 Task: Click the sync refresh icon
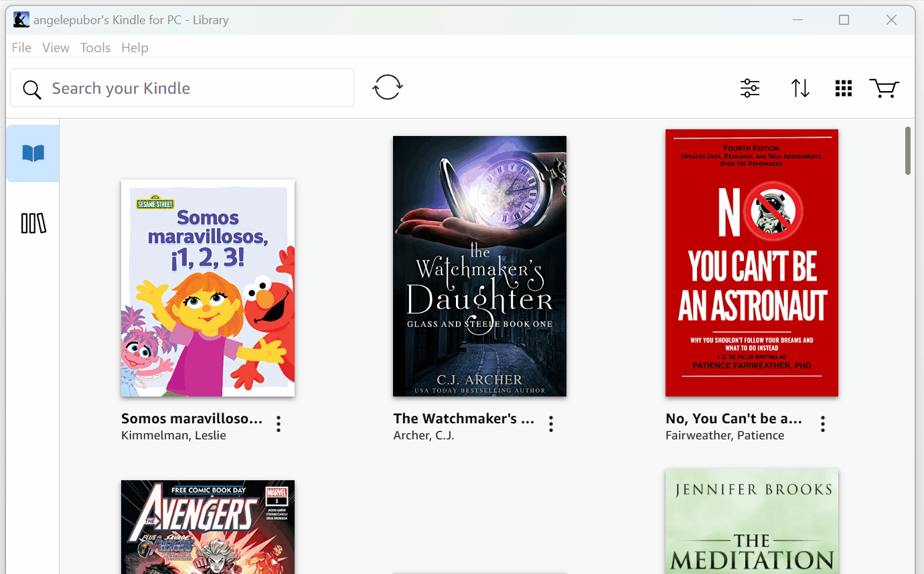(x=388, y=88)
